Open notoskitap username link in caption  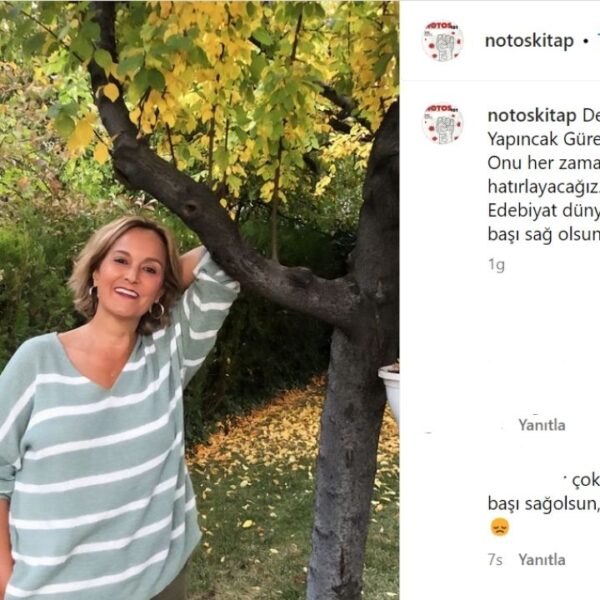click(532, 115)
